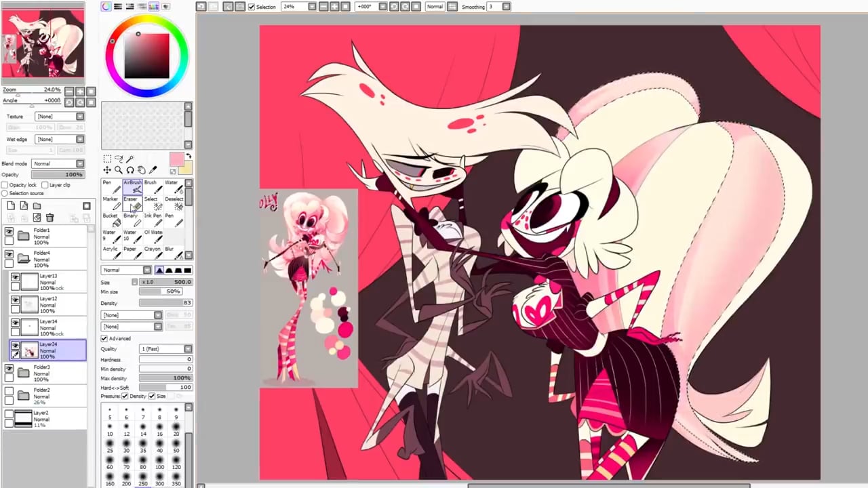Viewport: 868px width, 488px height.
Task: Choose the Ink Pen tool
Action: pos(153,219)
